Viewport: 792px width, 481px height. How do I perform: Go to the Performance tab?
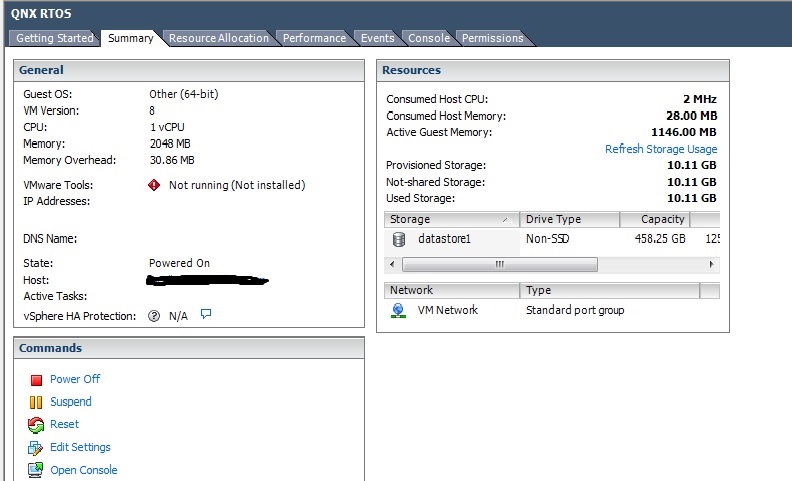pos(314,38)
